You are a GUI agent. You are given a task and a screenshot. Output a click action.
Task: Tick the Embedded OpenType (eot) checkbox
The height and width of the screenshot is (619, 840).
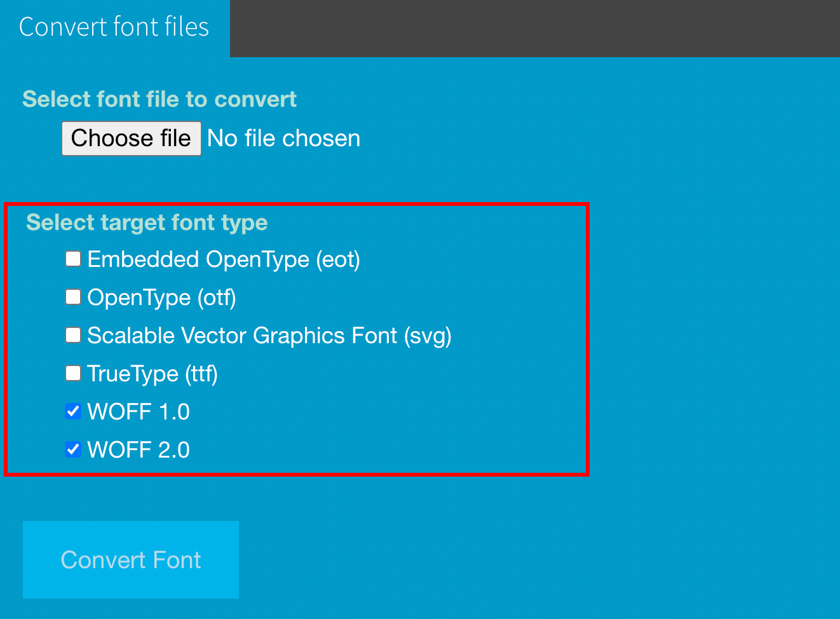[x=73, y=259]
